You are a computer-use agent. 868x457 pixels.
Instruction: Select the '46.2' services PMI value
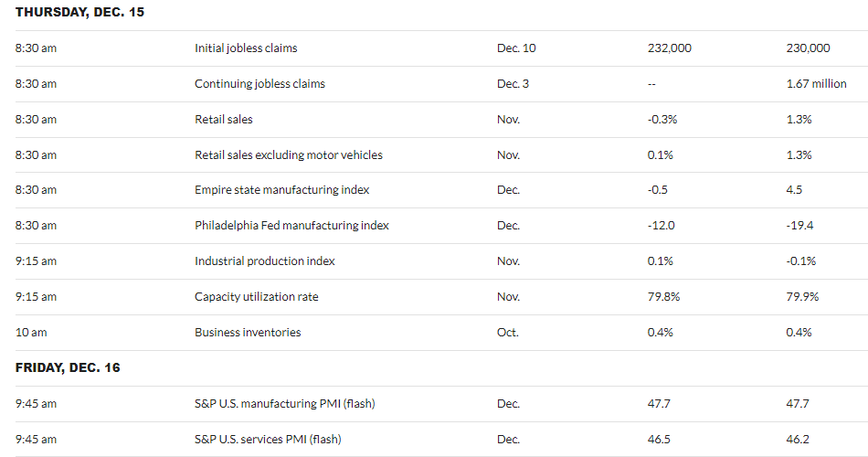[797, 440]
